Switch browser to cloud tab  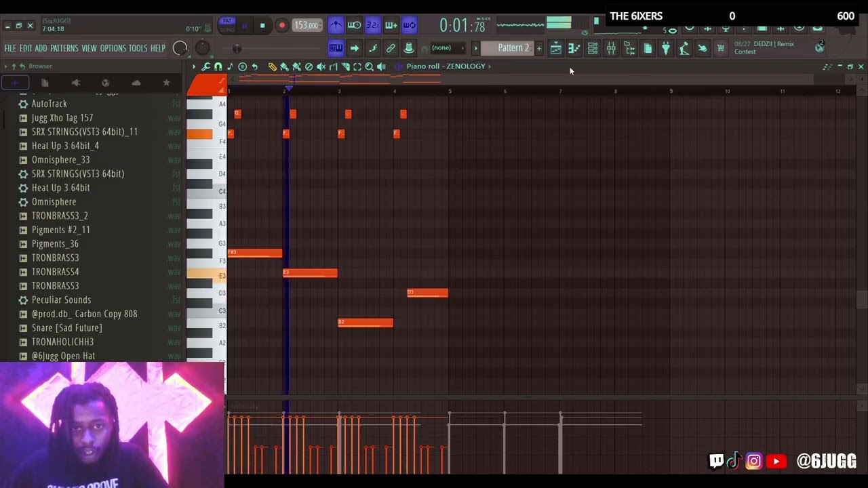click(x=136, y=83)
